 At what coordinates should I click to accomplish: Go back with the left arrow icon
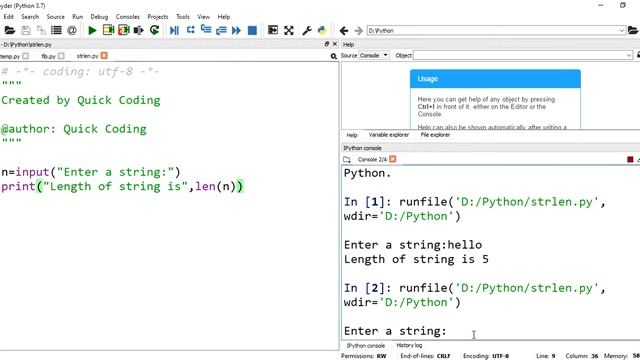[x=344, y=31]
